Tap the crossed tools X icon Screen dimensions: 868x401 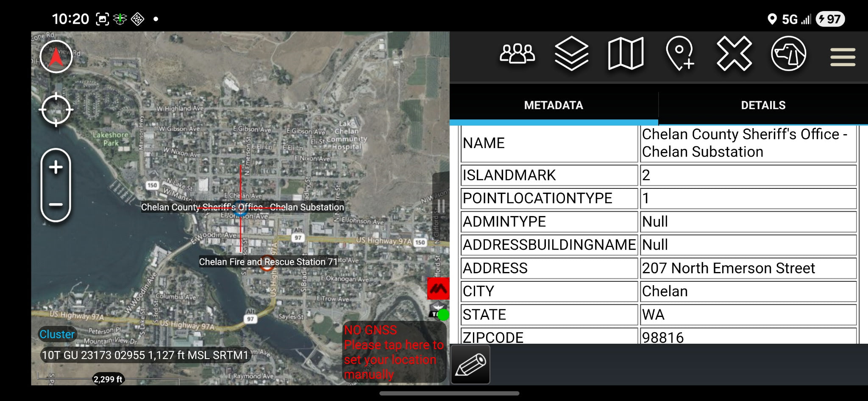click(x=734, y=54)
